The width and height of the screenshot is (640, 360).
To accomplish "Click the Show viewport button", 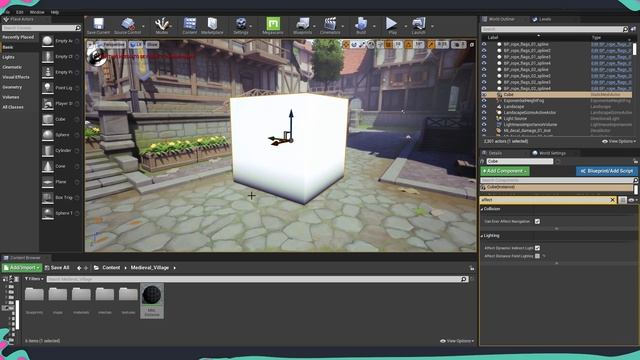I will coord(152,44).
